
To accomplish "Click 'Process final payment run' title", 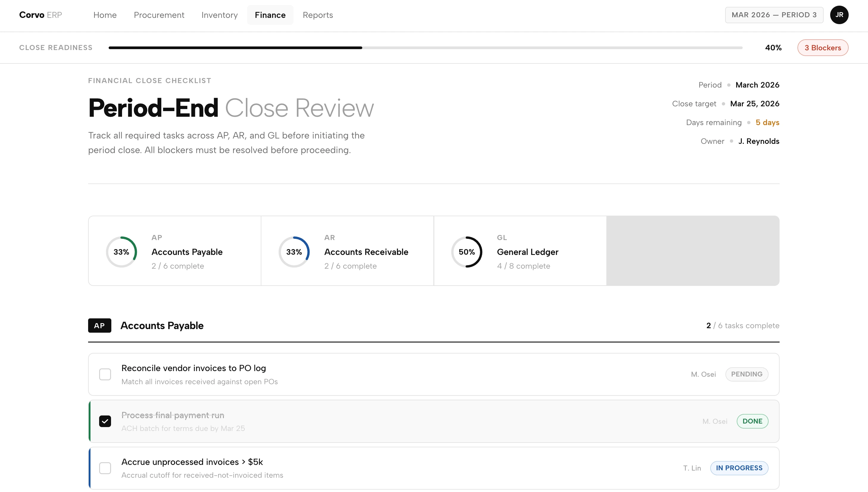I will 173,415.
